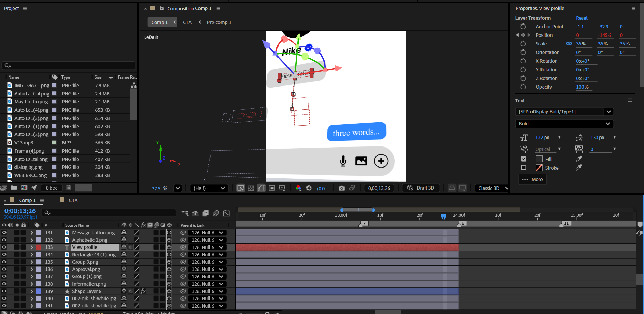Image resolution: width=644 pixels, height=314 pixels.
Task: Open Pre-comp 1 in the composition navigator
Action: coord(219,22)
